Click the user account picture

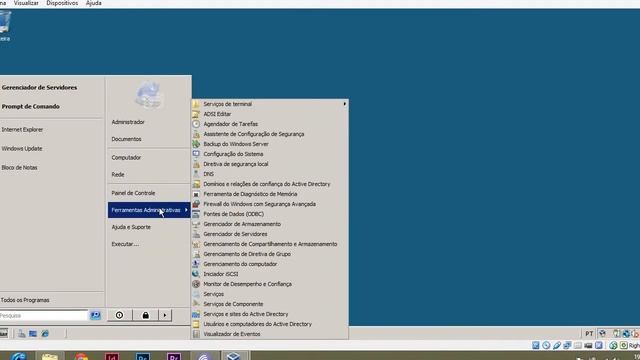point(149,95)
